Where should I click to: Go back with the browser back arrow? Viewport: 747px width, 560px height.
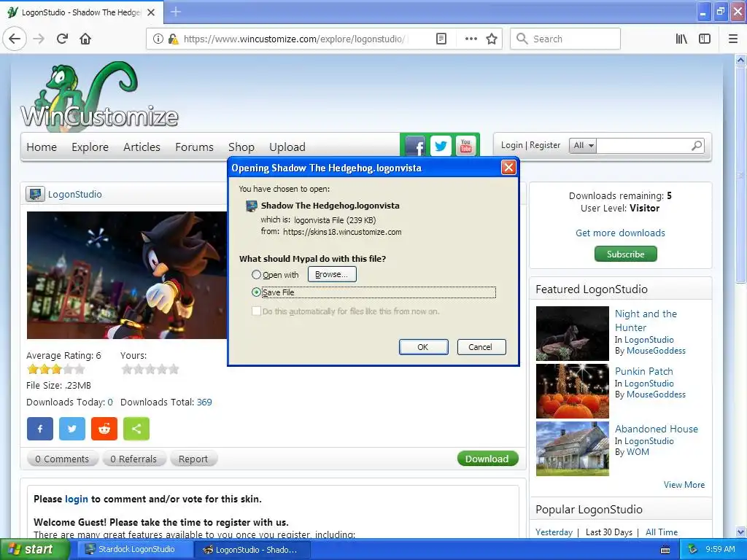click(x=15, y=39)
